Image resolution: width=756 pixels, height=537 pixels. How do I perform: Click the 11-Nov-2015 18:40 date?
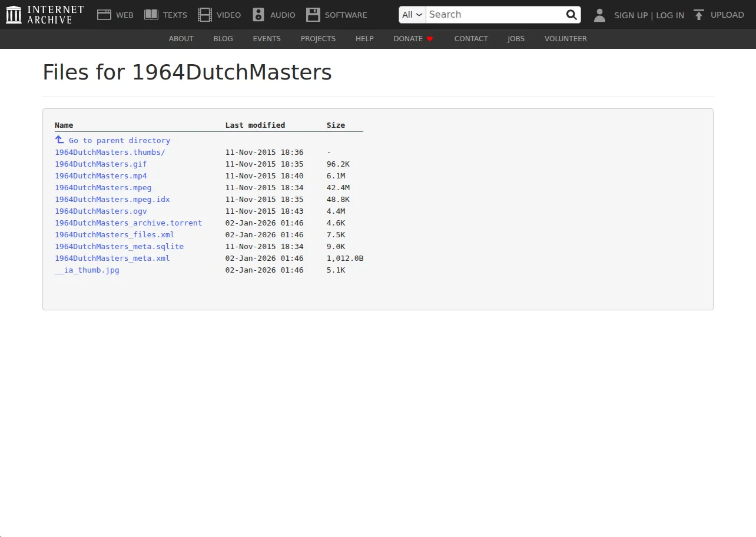pyautogui.click(x=264, y=176)
